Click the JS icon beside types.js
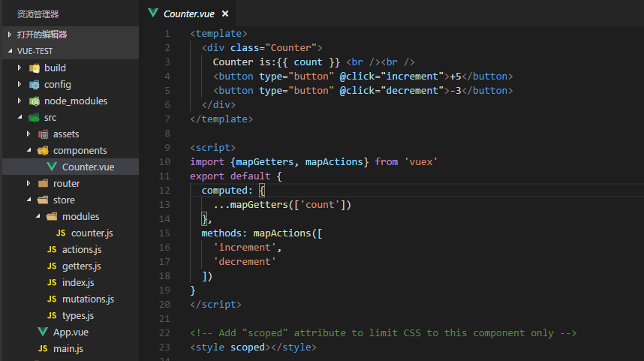644x361 pixels. pyautogui.click(x=52, y=315)
